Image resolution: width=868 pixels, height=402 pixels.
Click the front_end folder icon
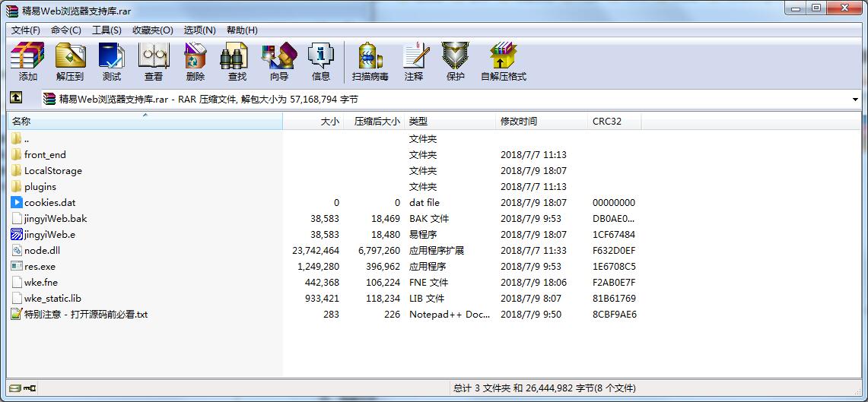pyautogui.click(x=17, y=155)
